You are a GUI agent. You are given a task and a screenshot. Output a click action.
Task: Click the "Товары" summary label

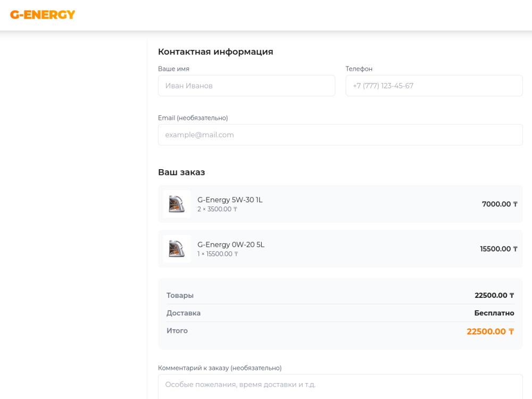point(180,295)
